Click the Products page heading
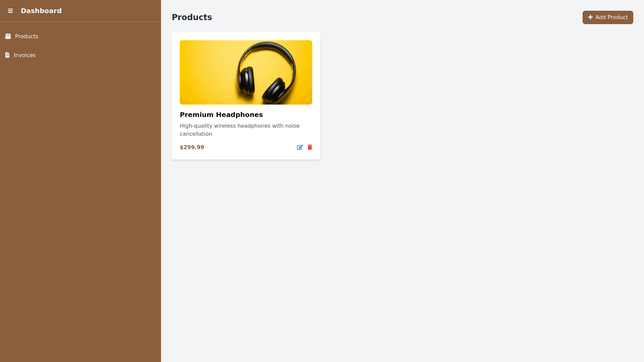 pyautogui.click(x=192, y=17)
